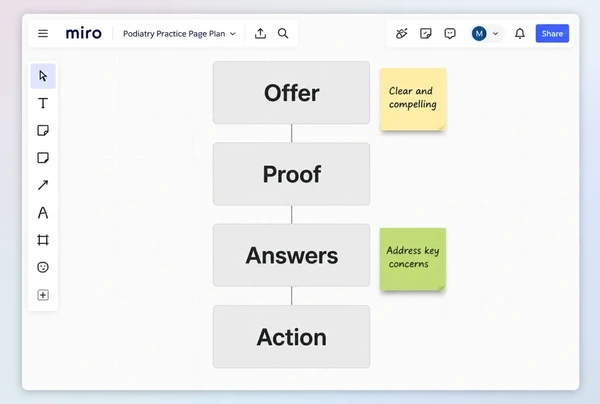
Task: Select connector line between Offer and Proof
Action: point(292,133)
